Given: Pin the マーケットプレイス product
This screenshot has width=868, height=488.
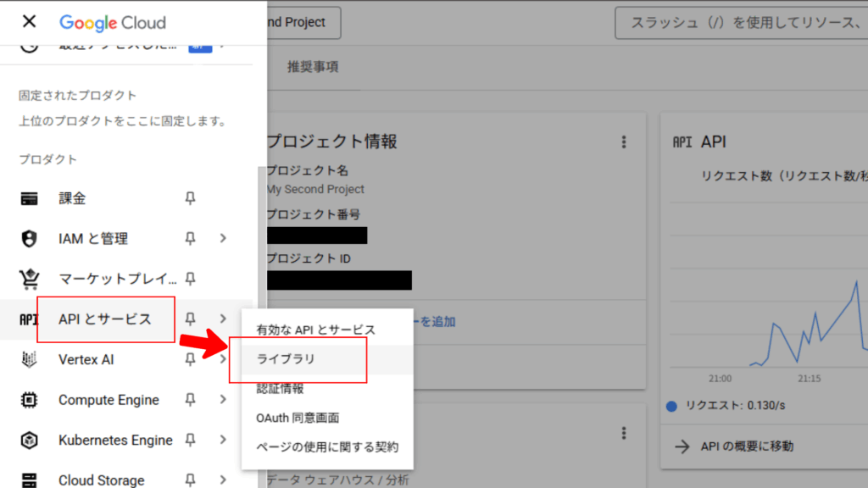Looking at the screenshot, I should click(191, 279).
